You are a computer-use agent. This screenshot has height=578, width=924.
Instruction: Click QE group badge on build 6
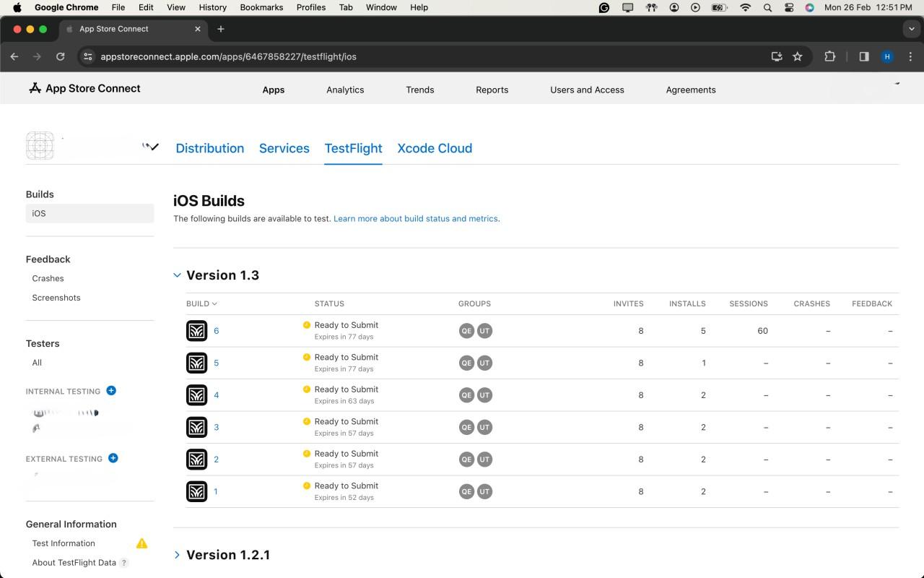tap(466, 331)
